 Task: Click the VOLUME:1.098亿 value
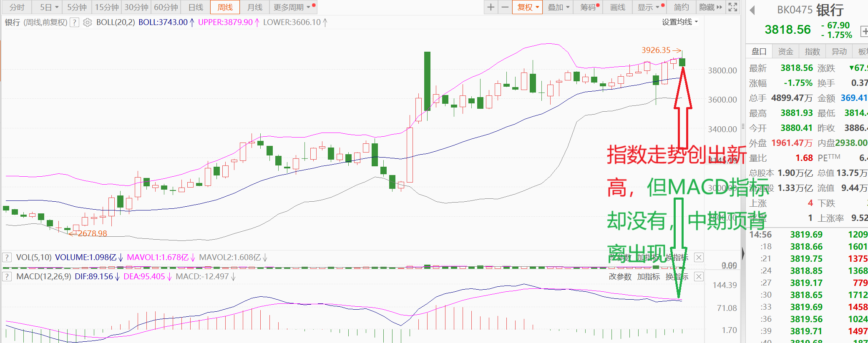pyautogui.click(x=86, y=258)
